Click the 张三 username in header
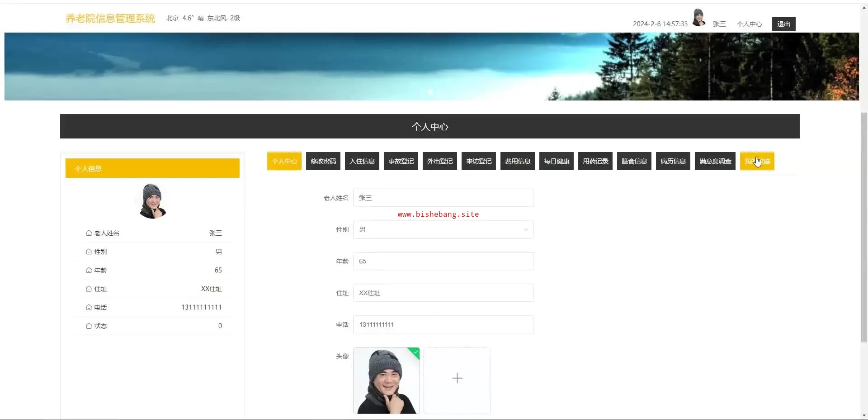Screen dimensions: 868x420 719,24
